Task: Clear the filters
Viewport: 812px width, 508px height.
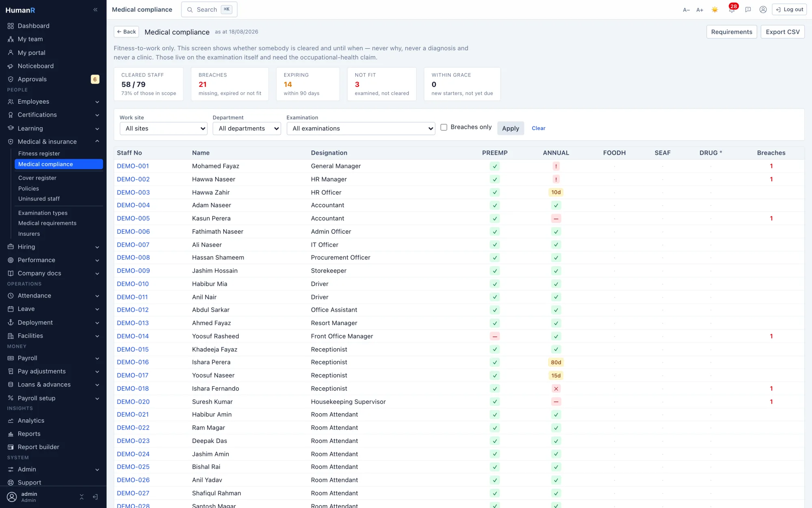Action: click(x=538, y=128)
